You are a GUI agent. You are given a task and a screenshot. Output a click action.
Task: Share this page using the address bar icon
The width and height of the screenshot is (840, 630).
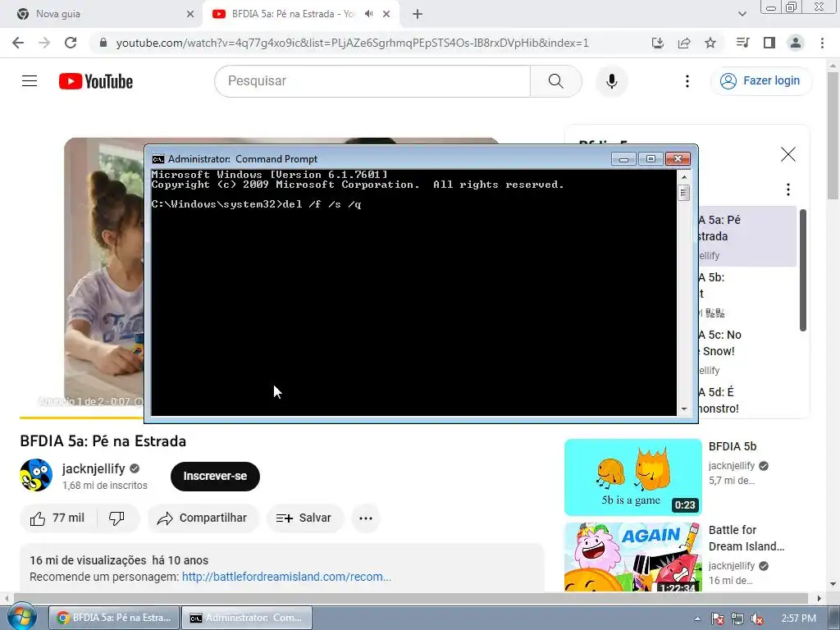coord(684,43)
